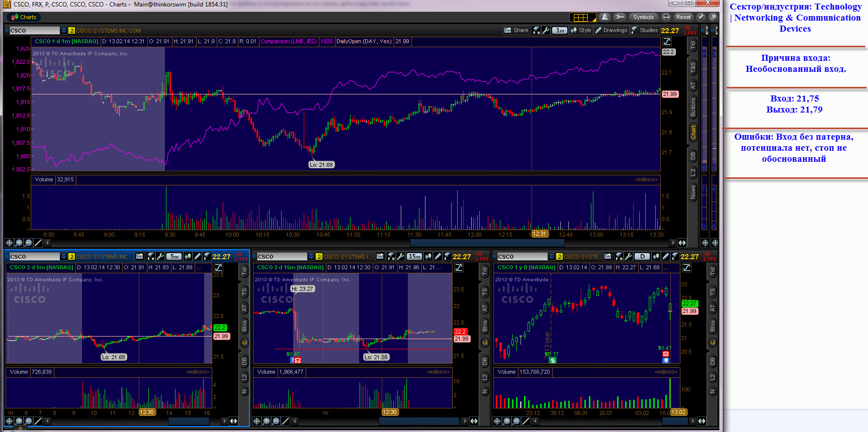Switch to the T&S side tab
This screenshot has width=868, height=432.
693,67
